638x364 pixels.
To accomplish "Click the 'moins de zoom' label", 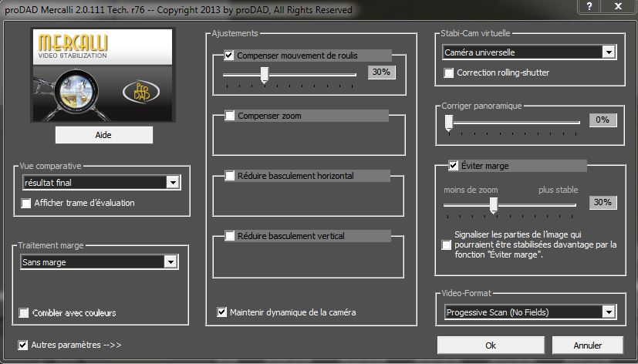I will click(x=471, y=190).
